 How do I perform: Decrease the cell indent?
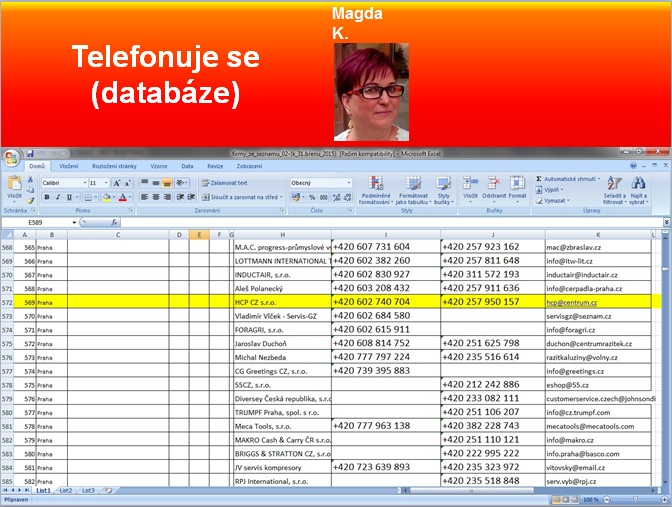(x=180, y=197)
